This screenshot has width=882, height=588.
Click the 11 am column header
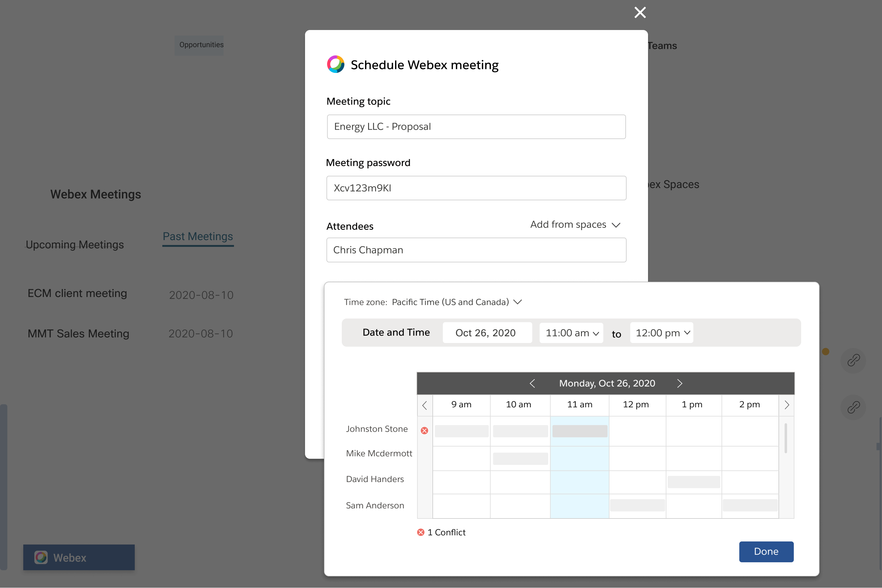[580, 404]
